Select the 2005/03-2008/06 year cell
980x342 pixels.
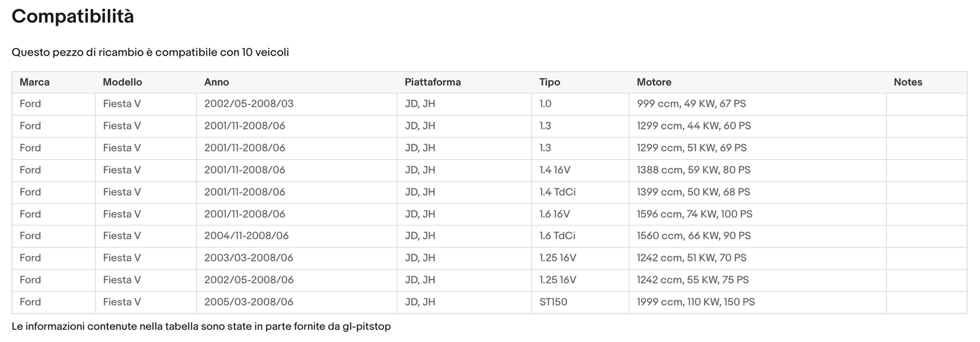click(248, 302)
